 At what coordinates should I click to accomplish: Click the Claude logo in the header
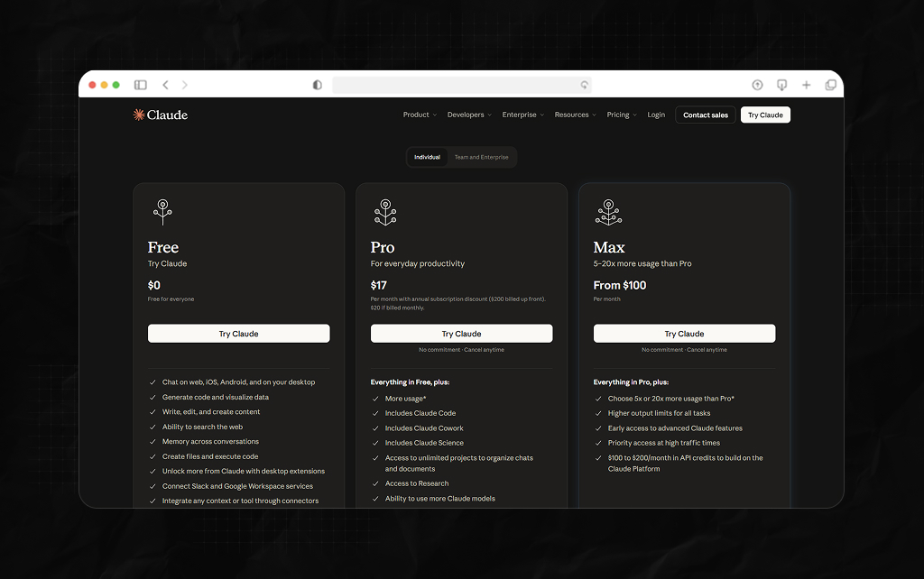pyautogui.click(x=161, y=115)
